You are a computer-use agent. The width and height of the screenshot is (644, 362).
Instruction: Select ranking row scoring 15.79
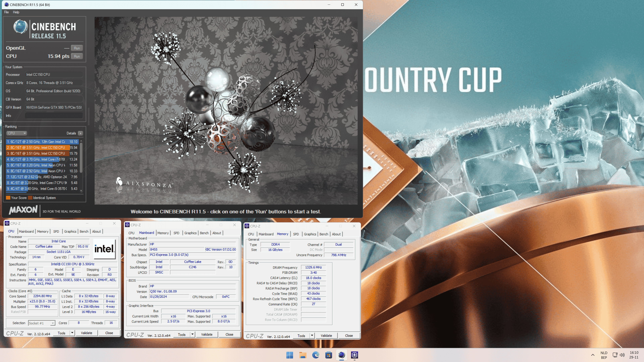(42, 153)
